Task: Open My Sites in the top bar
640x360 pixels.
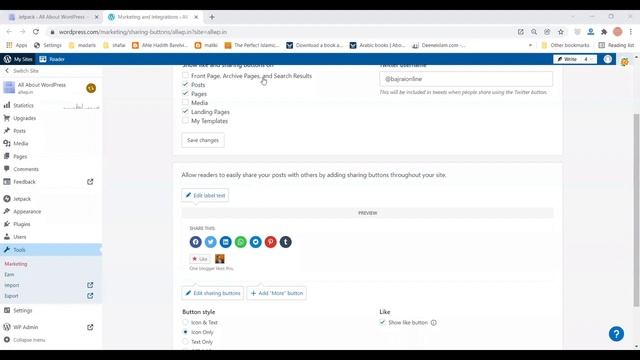Action: pyautogui.click(x=18, y=59)
